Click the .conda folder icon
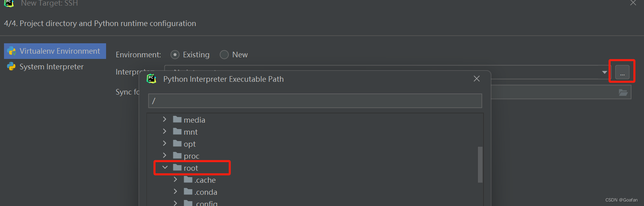 pyautogui.click(x=188, y=192)
